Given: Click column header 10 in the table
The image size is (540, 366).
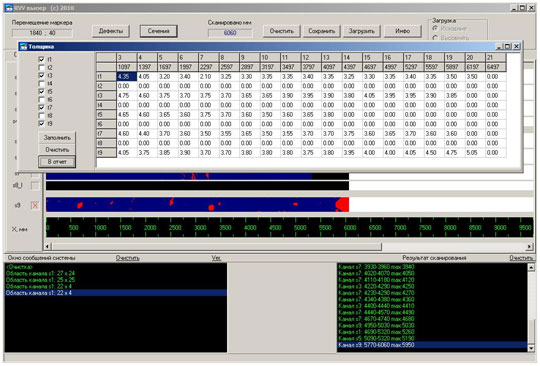Looking at the screenshot, I should point(270,57).
